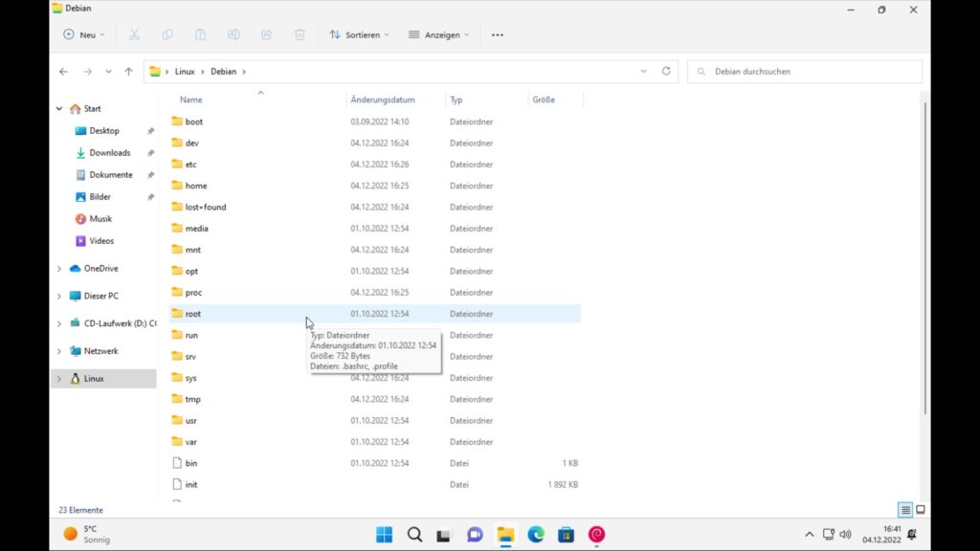
Task: Click the Copy icon in toolbar
Action: [x=167, y=35]
